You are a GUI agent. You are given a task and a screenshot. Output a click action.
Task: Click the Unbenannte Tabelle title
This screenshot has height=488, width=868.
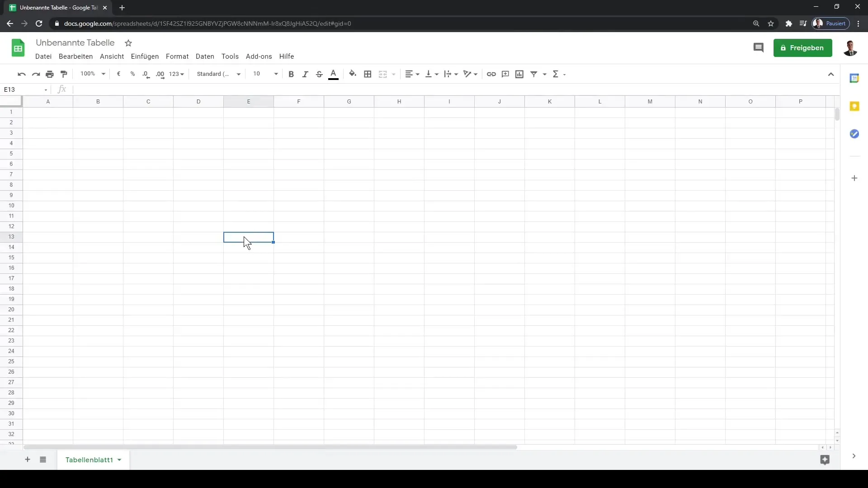(75, 42)
